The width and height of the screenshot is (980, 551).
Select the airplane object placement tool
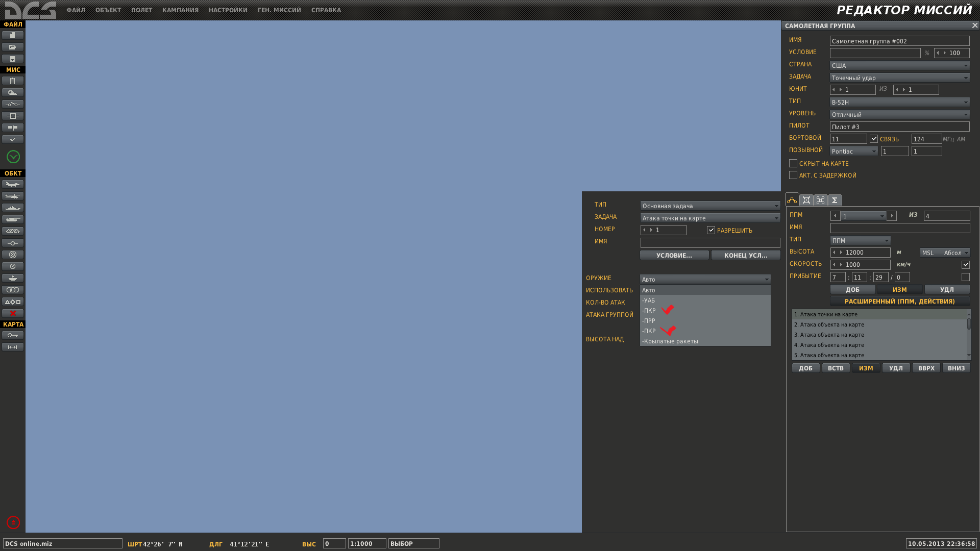(13, 184)
